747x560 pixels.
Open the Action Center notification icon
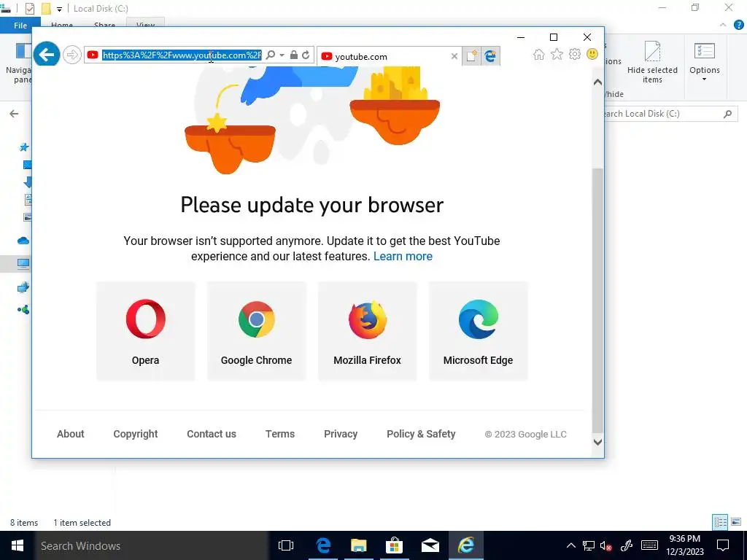tap(723, 545)
